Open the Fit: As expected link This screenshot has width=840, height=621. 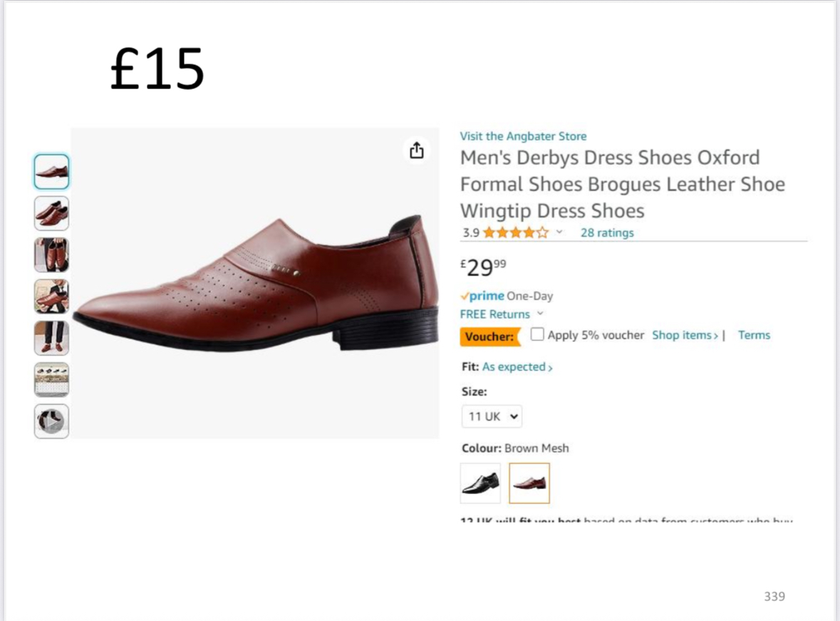point(517,367)
